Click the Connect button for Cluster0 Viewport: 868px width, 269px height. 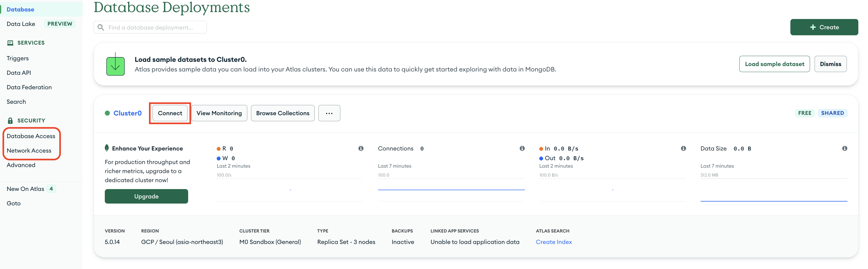[170, 113]
